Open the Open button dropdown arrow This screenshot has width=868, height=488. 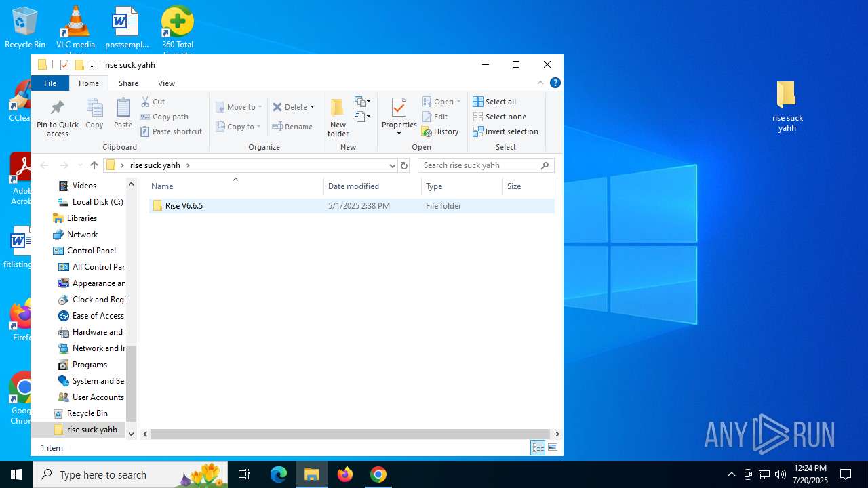(x=458, y=102)
